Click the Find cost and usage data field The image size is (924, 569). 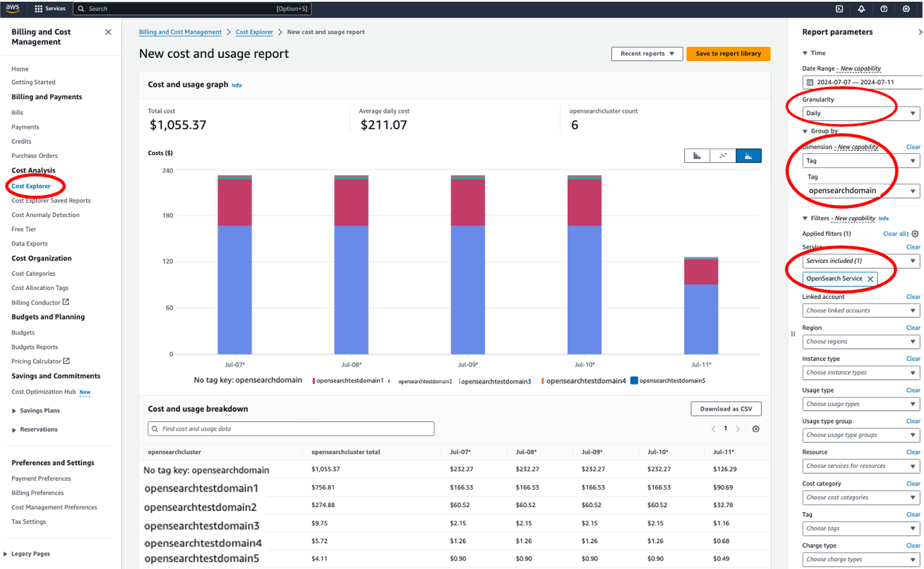click(x=291, y=429)
